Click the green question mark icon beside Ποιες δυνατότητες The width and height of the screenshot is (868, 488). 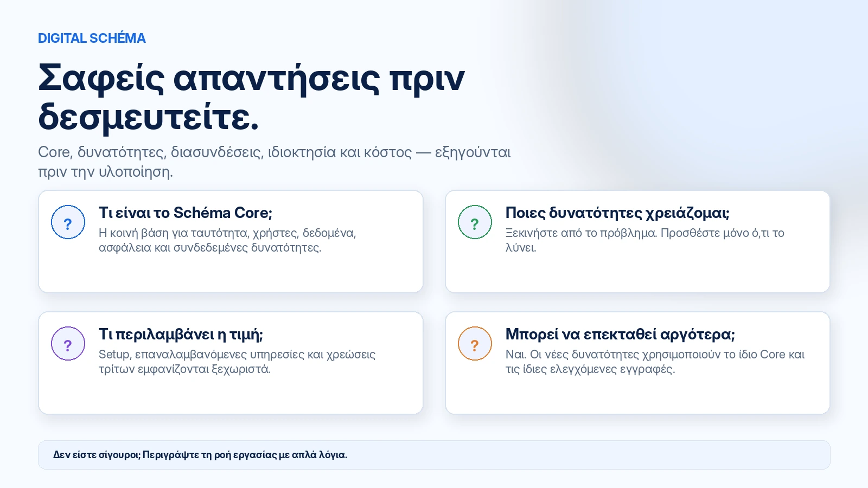tap(475, 222)
